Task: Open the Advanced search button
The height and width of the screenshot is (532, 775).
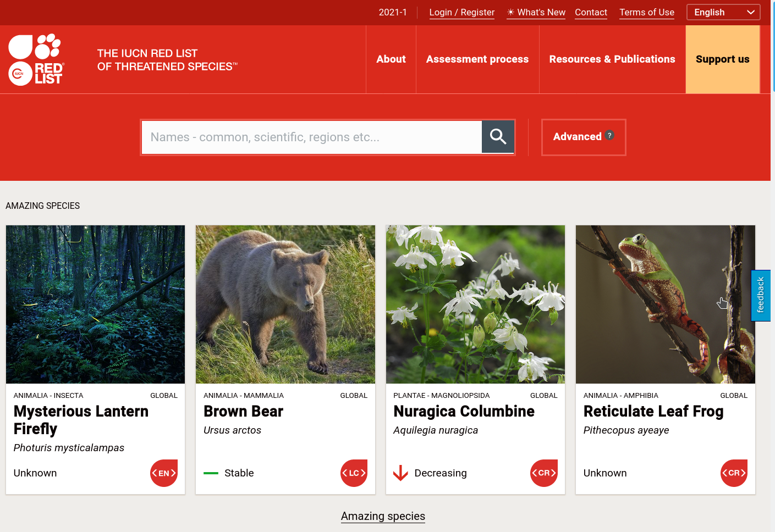Action: click(584, 137)
